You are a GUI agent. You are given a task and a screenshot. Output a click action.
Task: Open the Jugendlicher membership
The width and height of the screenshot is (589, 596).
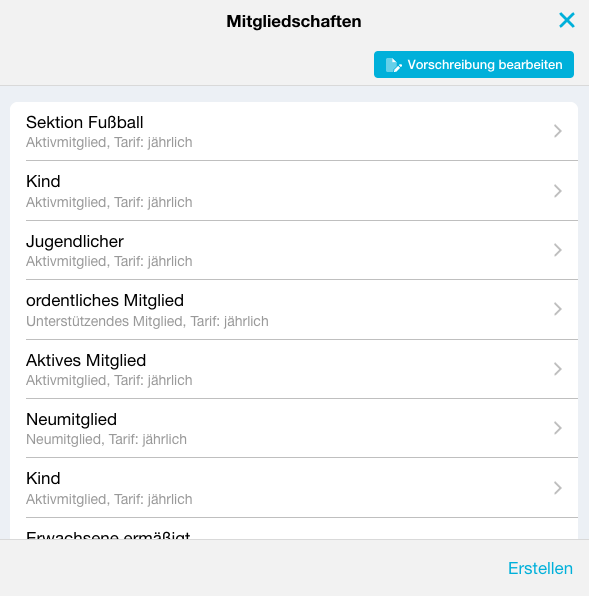(x=294, y=250)
